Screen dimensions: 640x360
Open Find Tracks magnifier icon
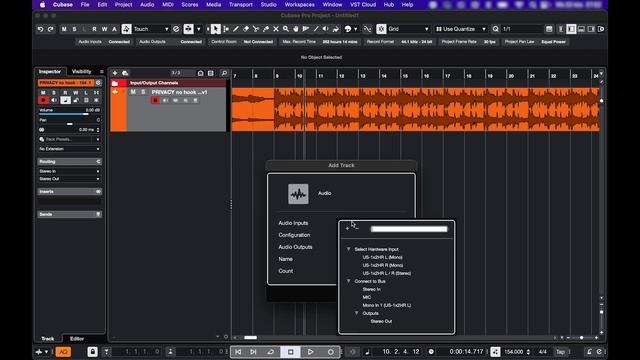(x=224, y=73)
